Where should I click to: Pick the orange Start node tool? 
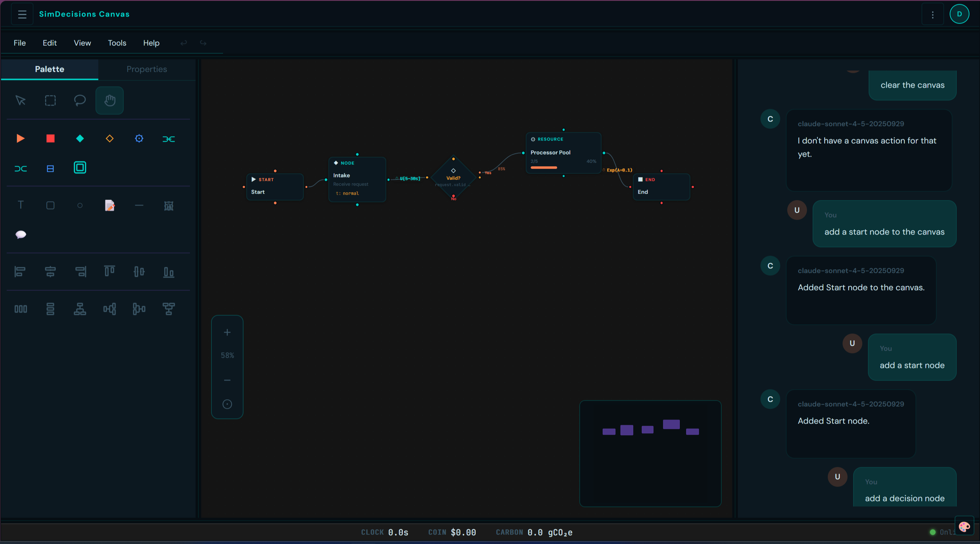(x=21, y=138)
